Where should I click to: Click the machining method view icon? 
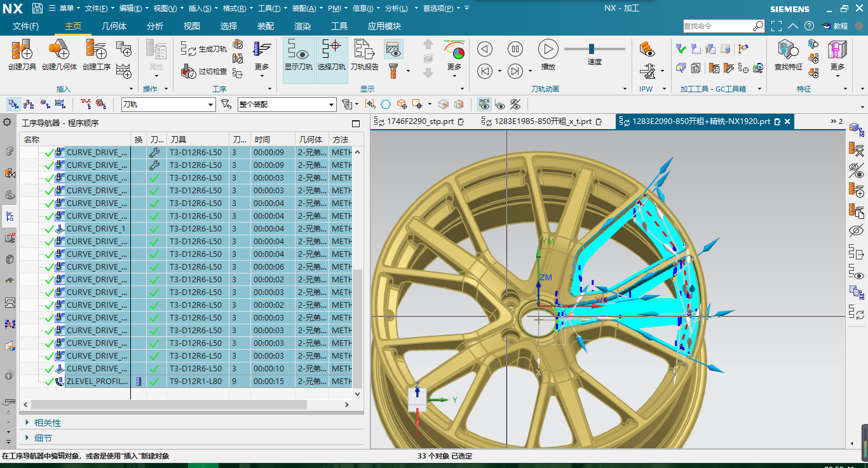click(x=60, y=104)
